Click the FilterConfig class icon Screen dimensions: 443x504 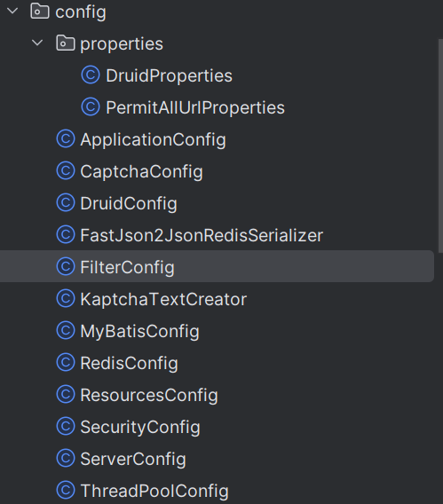(x=66, y=266)
